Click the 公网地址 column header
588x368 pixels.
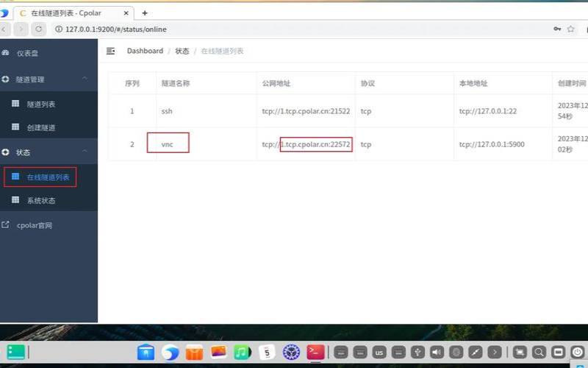pos(276,83)
